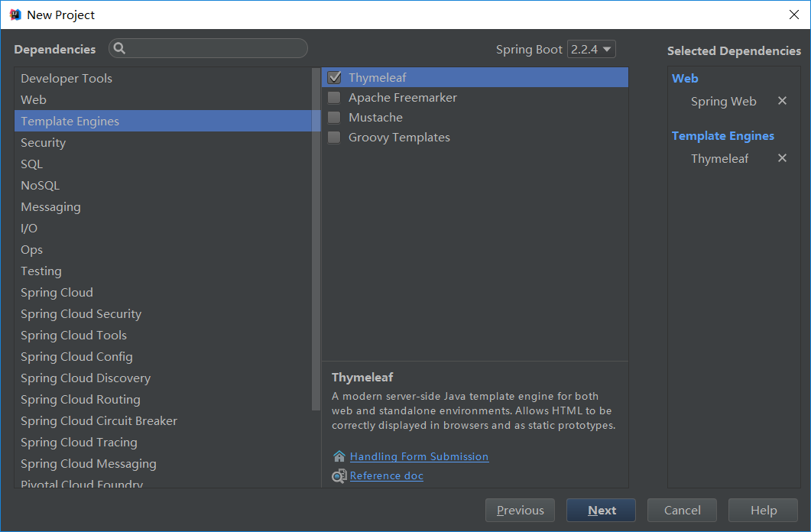Check the Apache Freemarker checkbox

pyautogui.click(x=334, y=97)
